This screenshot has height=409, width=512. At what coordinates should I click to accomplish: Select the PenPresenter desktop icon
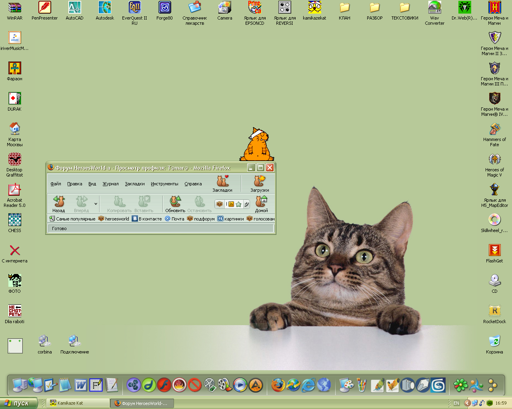point(44,10)
